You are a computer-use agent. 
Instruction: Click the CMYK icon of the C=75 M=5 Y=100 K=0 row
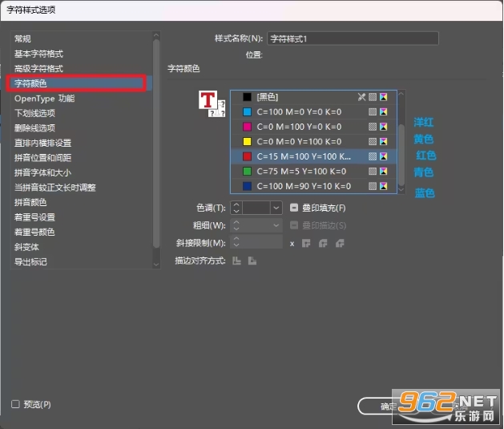[384, 171]
